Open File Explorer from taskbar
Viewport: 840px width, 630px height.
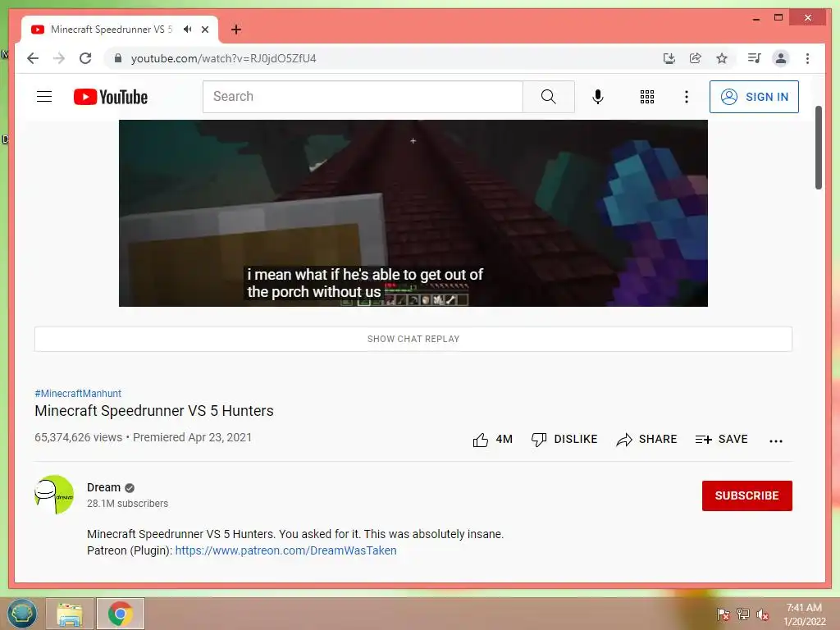point(70,614)
